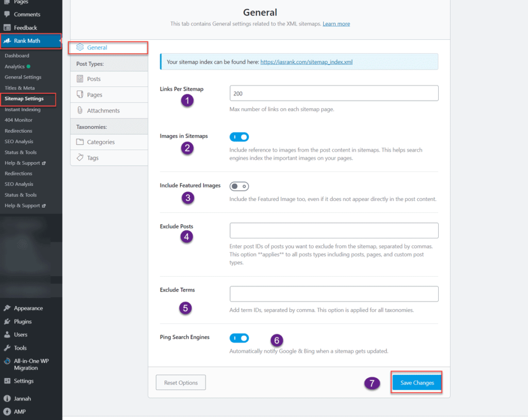Click the Categories folder icon
This screenshot has height=420, width=528.
pos(80,142)
